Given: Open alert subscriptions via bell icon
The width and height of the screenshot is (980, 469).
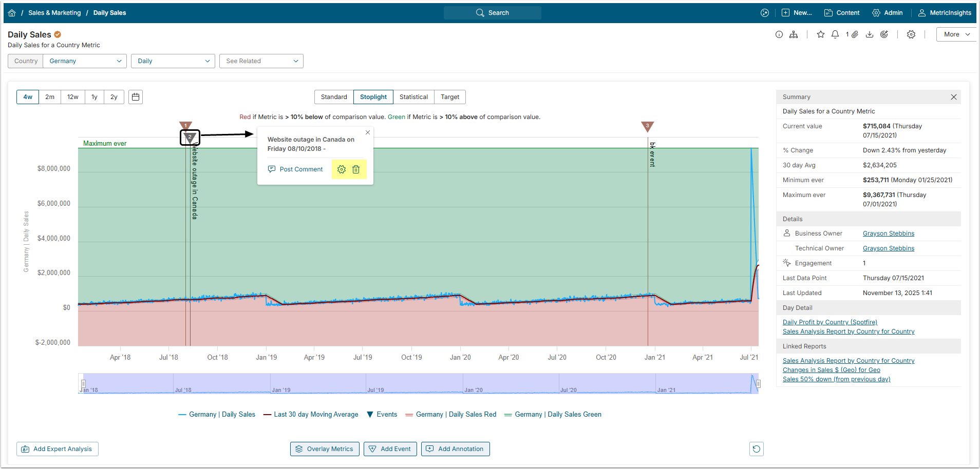Looking at the screenshot, I should coord(835,34).
